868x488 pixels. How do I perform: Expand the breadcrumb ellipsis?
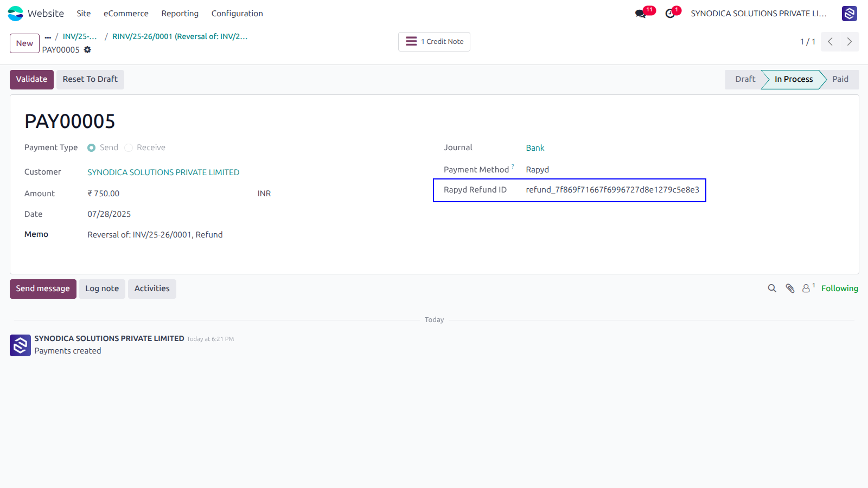pos(48,37)
